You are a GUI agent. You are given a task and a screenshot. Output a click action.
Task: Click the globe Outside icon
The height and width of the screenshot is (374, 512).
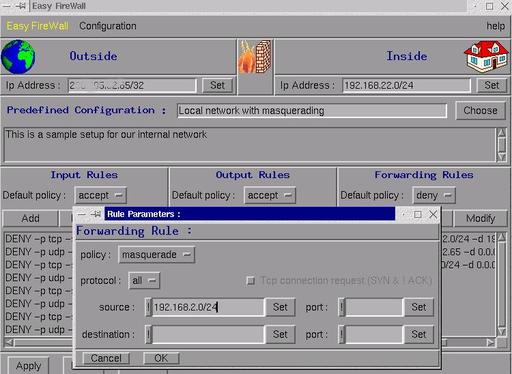(x=18, y=56)
